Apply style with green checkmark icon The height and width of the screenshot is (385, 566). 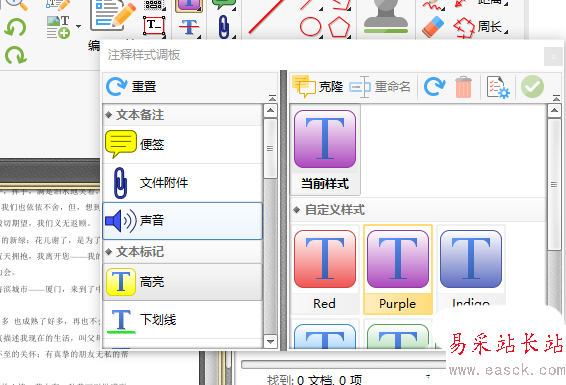[532, 87]
